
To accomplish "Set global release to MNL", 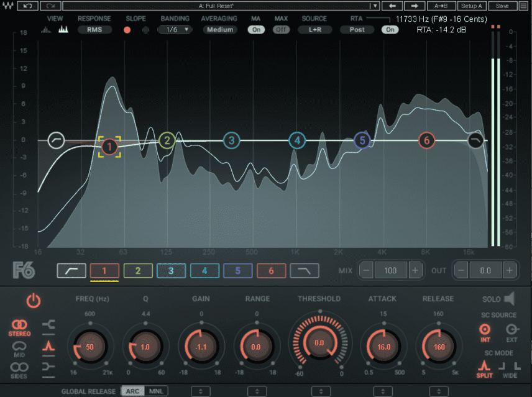I will click(x=156, y=391).
